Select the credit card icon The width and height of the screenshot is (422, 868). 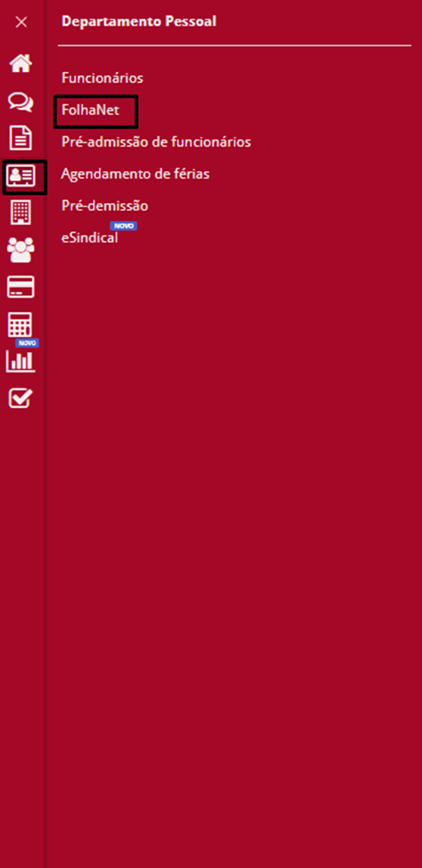21,287
